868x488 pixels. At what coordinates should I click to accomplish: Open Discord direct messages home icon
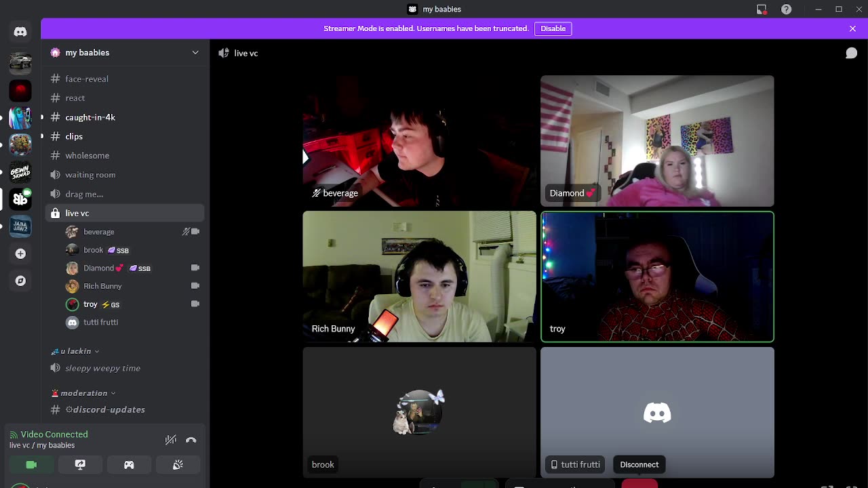[20, 32]
